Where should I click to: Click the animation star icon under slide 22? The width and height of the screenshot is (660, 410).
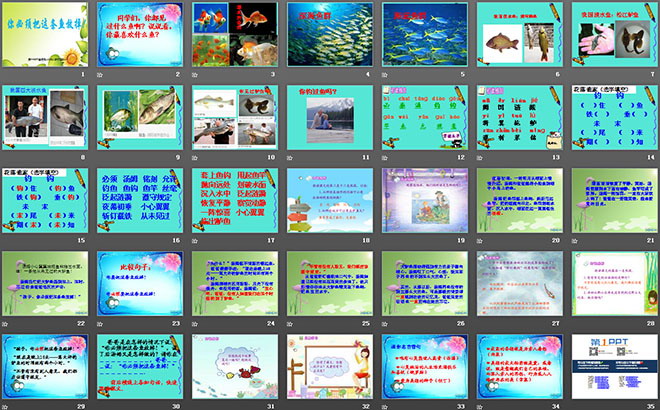[x=5, y=324]
